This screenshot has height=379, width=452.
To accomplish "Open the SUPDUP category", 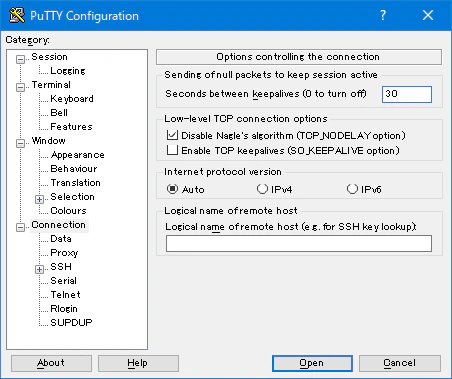I will click(71, 323).
